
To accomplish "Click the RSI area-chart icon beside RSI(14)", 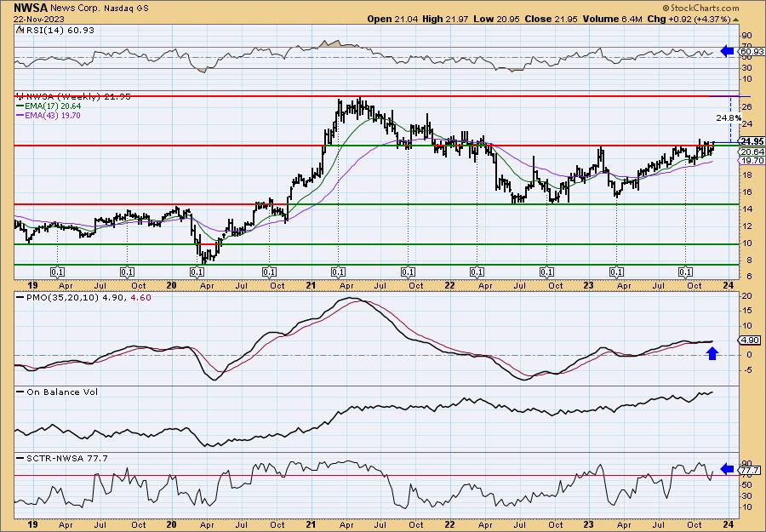I will click(19, 30).
